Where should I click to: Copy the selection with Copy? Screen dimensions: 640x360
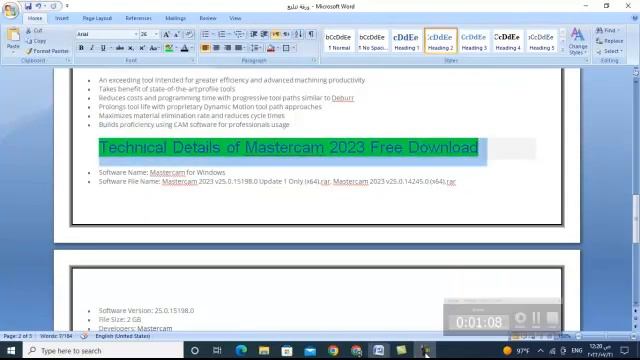[36, 41]
